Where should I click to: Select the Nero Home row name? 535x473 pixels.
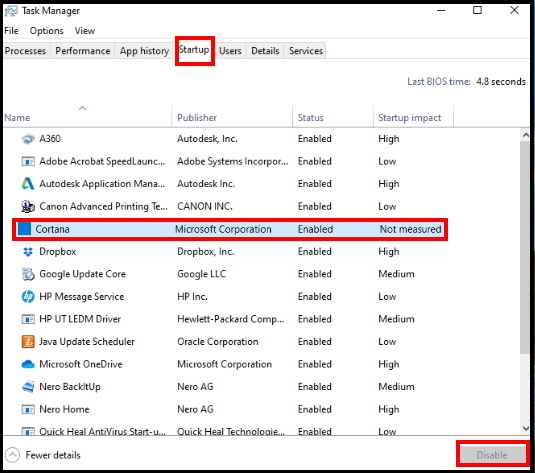(64, 409)
